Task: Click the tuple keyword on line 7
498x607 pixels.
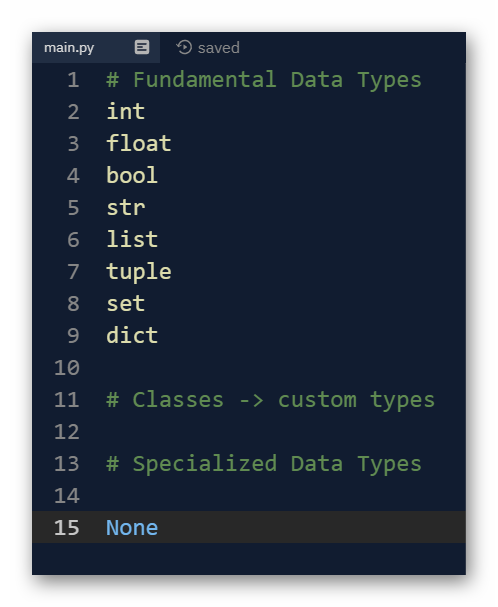Action: pyautogui.click(x=139, y=272)
